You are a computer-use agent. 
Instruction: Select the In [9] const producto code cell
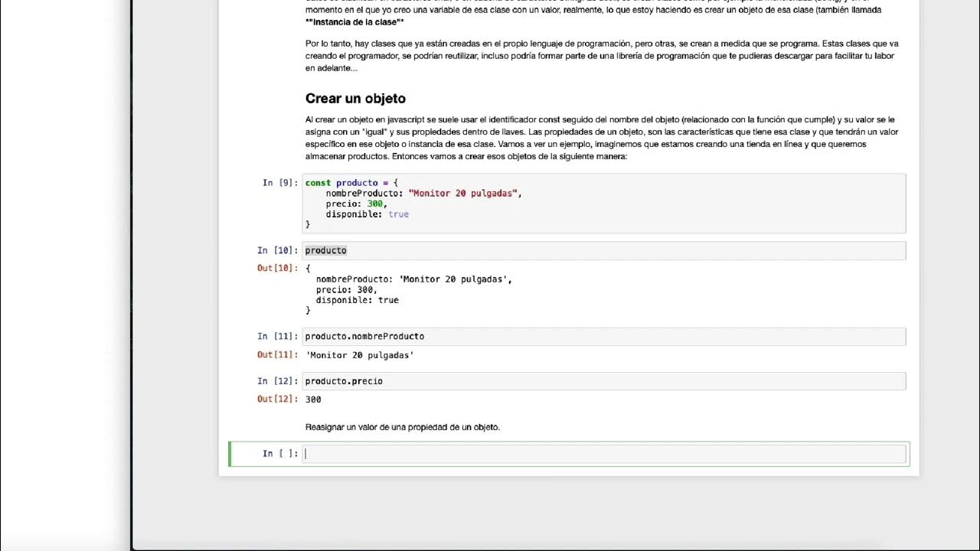[604, 203]
